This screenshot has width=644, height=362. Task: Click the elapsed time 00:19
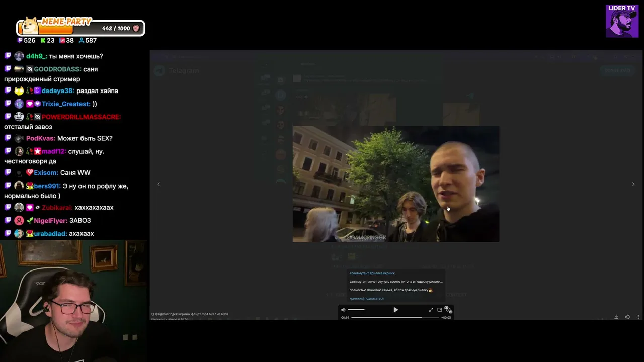coord(345,318)
